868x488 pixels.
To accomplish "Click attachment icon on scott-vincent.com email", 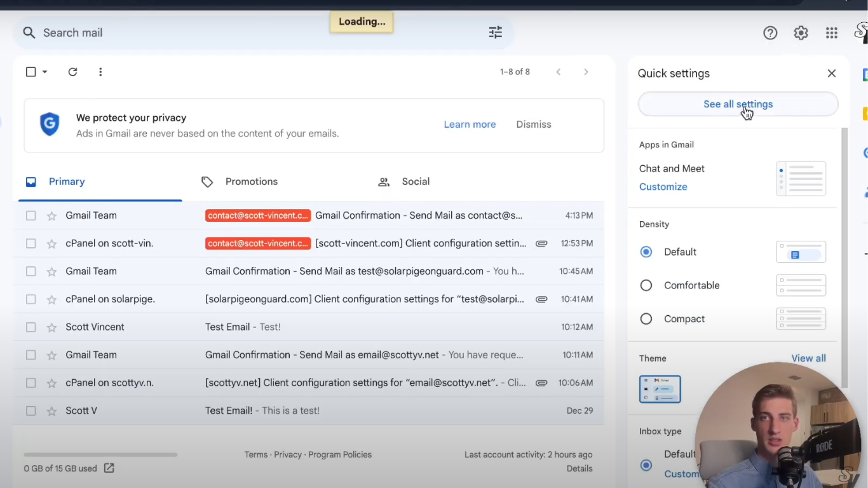I will 541,243.
